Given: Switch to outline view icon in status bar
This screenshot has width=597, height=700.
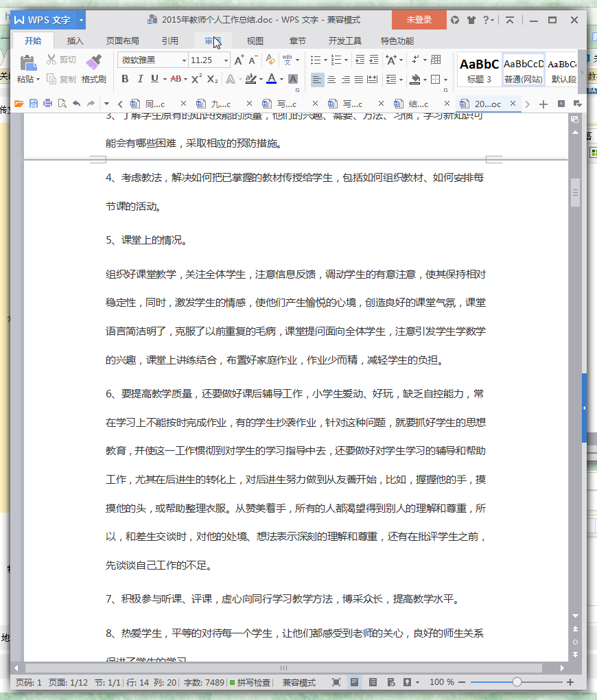Looking at the screenshot, I should pyautogui.click(x=373, y=682).
